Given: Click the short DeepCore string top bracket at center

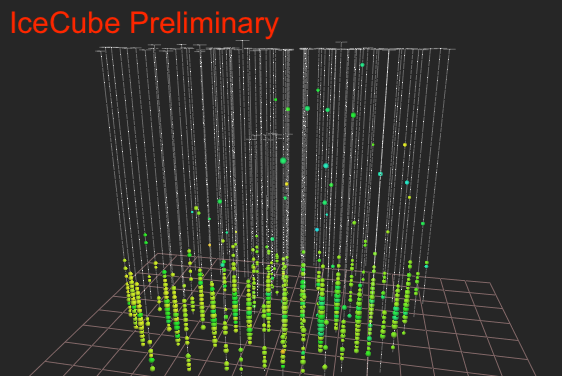Looking at the screenshot, I should tap(270, 135).
